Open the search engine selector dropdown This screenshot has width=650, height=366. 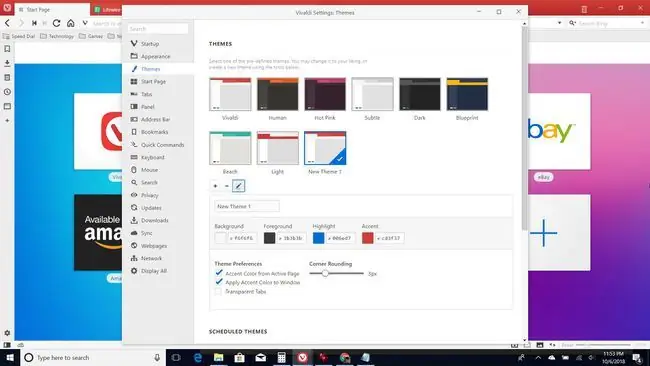pyautogui.click(x=572, y=23)
